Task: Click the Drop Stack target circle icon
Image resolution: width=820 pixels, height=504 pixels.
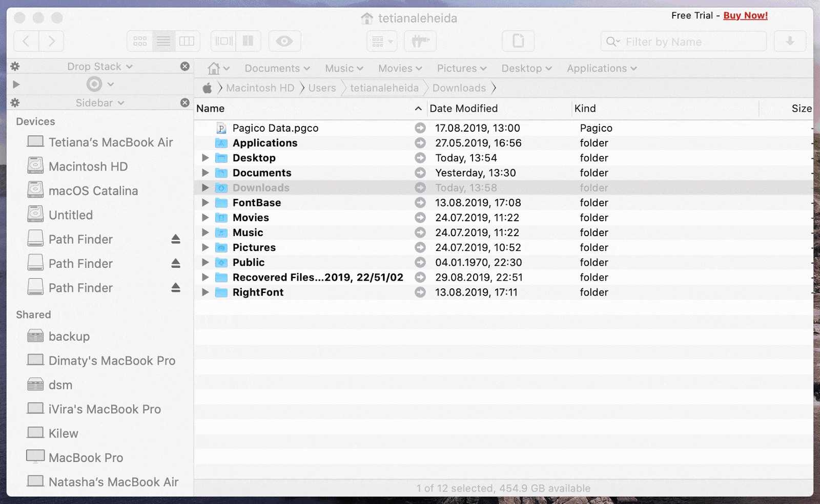Action: click(x=94, y=84)
